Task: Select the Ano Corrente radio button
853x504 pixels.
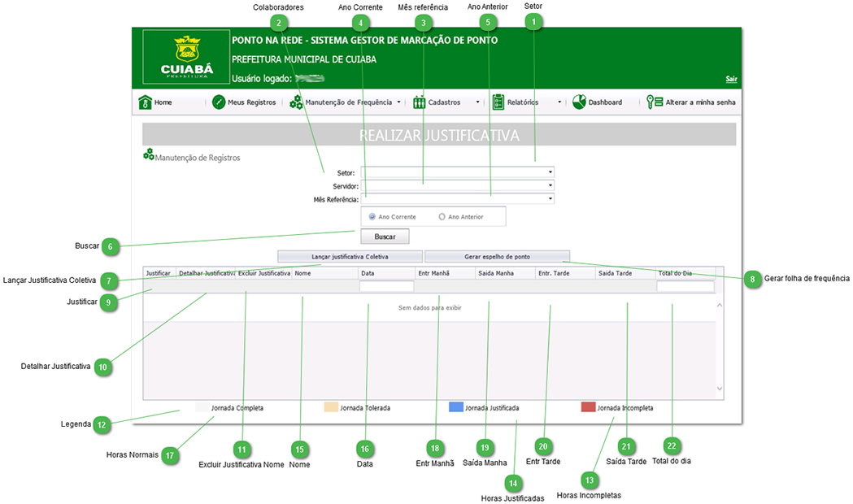Action: click(x=372, y=216)
